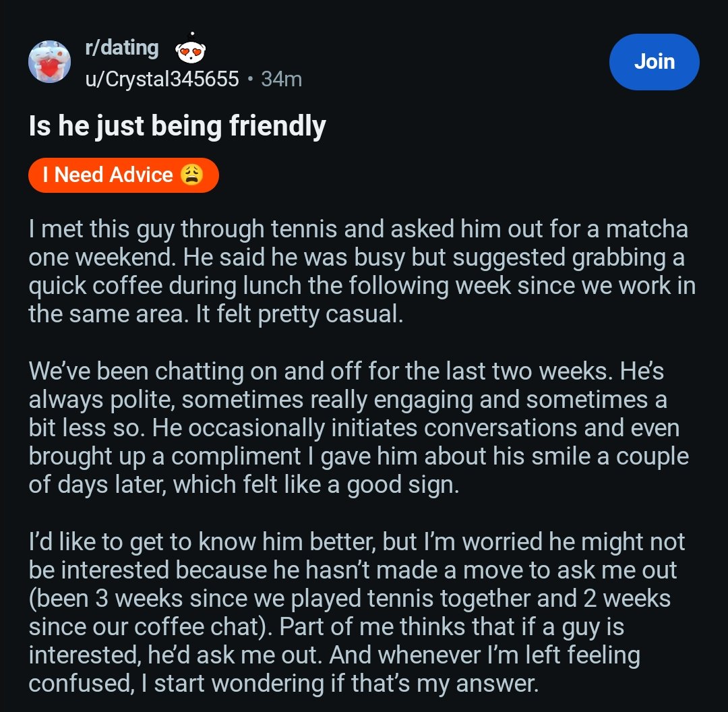The width and height of the screenshot is (728, 712).
Task: Open the r/dating subreddit avatar
Action: (x=49, y=61)
